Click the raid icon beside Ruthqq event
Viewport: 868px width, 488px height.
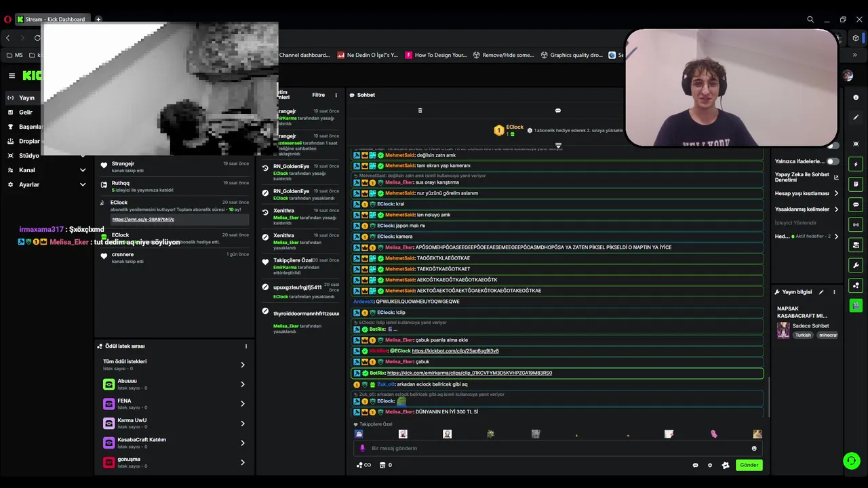tap(104, 184)
